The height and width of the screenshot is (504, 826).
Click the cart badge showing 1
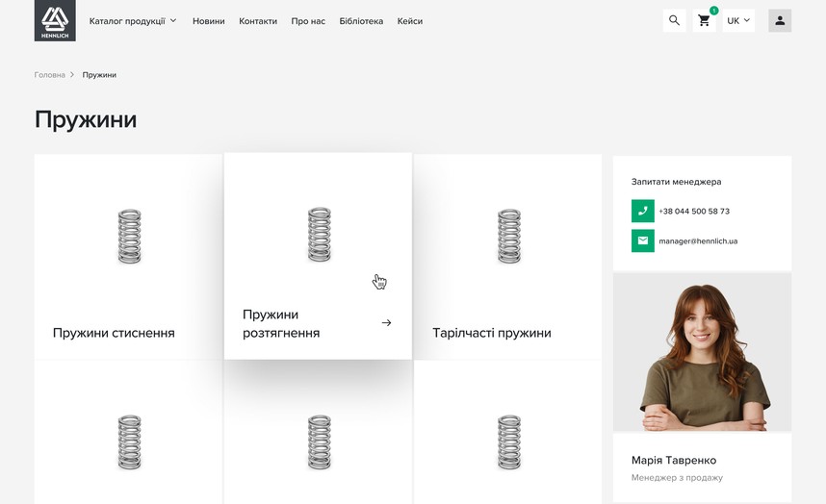coord(713,11)
